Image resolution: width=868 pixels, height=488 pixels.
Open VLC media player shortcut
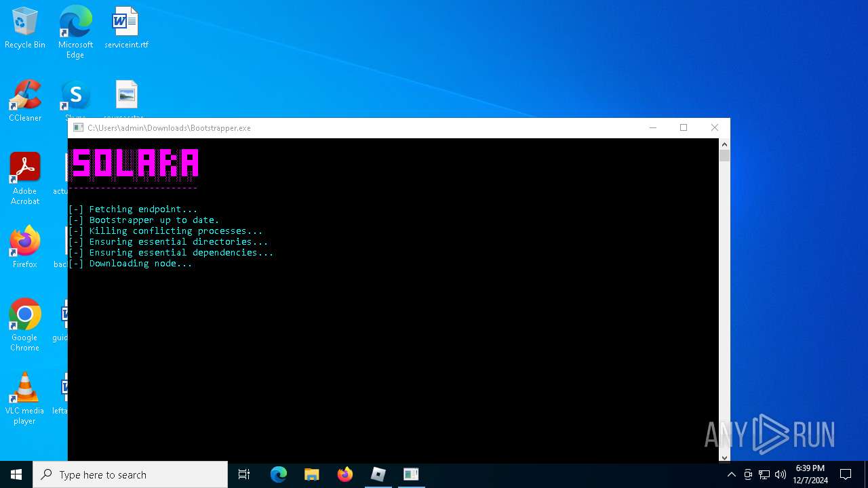pyautogui.click(x=25, y=399)
